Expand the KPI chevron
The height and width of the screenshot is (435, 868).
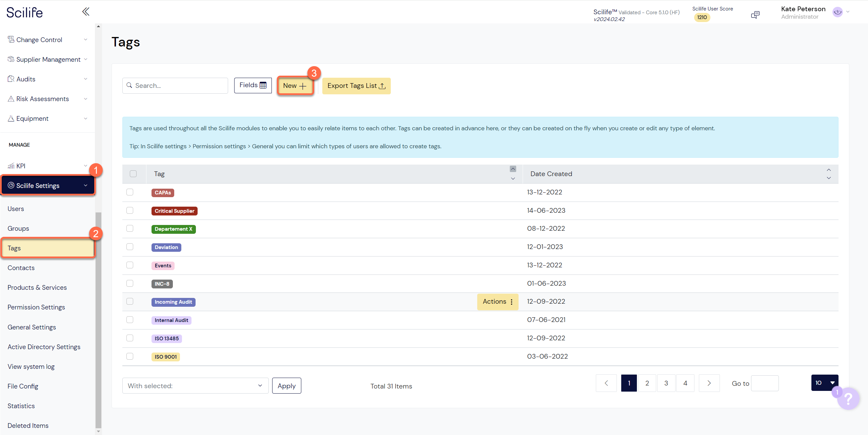pos(85,166)
